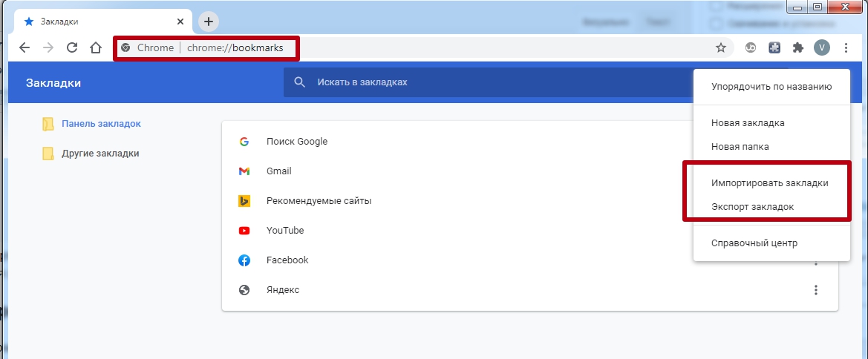Viewport: 868px width, 359px height.
Task: Click Экспорт закладок option
Action: (x=752, y=207)
